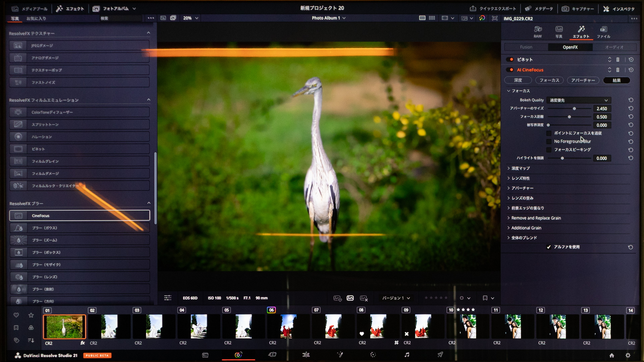Open the エフェクト inspector tab
Image resolution: width=644 pixels, height=362 pixels.
[x=581, y=32]
